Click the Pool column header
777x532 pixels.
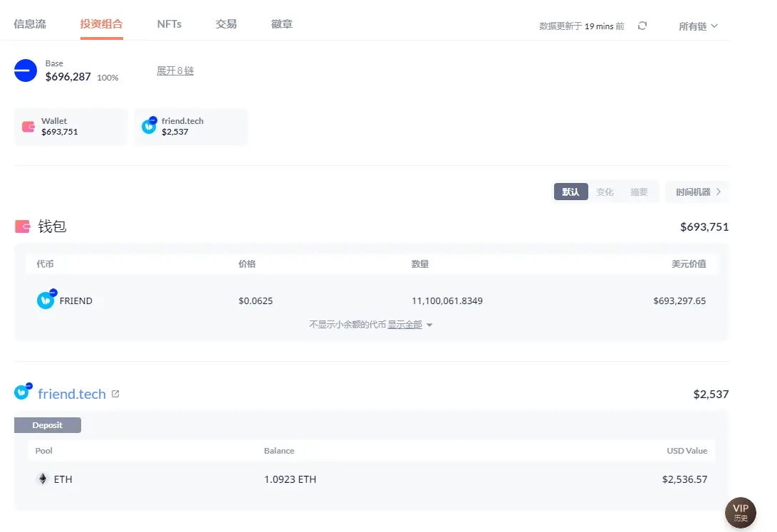pos(43,451)
